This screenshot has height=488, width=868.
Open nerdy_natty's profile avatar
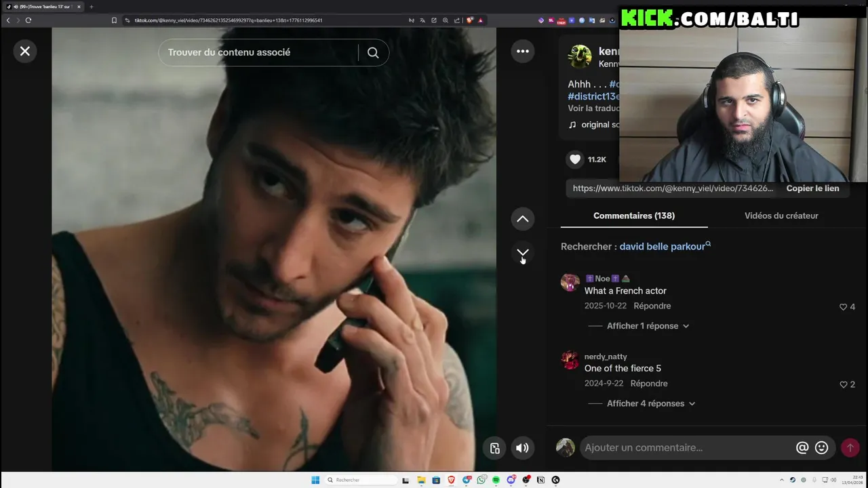pos(570,360)
